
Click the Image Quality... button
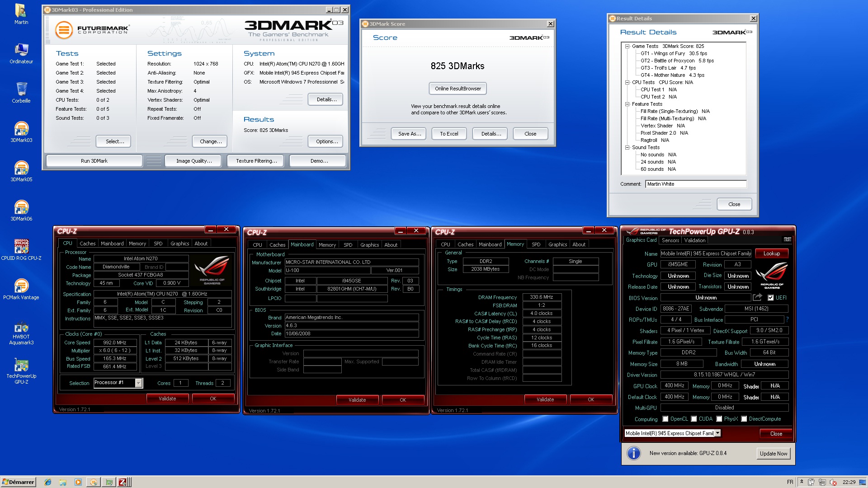pyautogui.click(x=193, y=161)
